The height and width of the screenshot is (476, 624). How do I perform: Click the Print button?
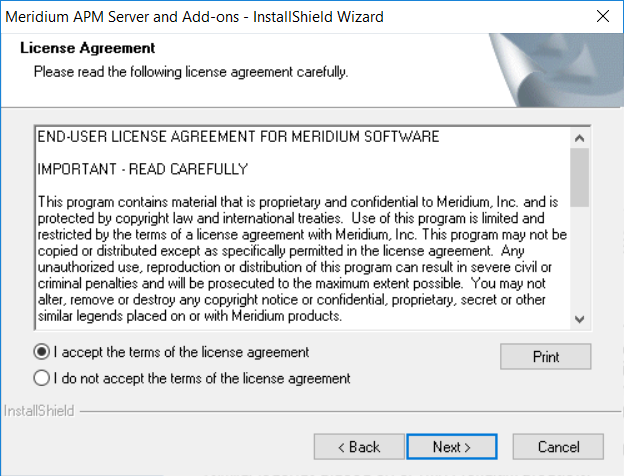coord(546,357)
